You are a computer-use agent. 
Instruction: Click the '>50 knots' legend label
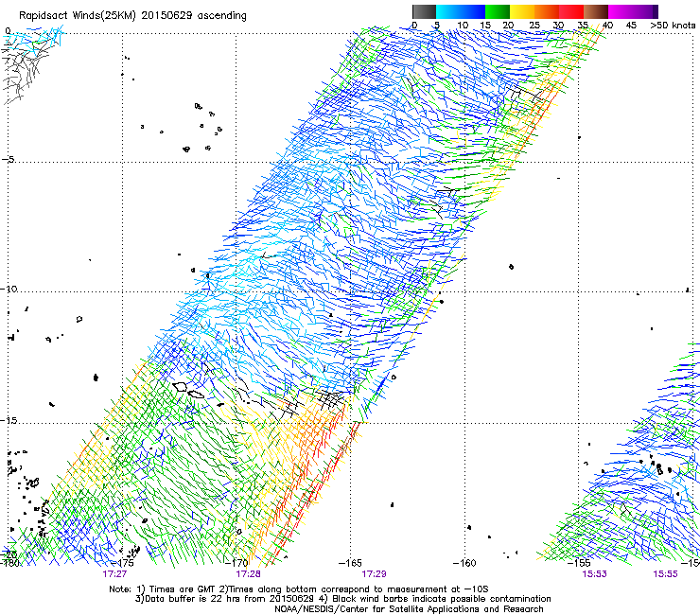tap(673, 25)
